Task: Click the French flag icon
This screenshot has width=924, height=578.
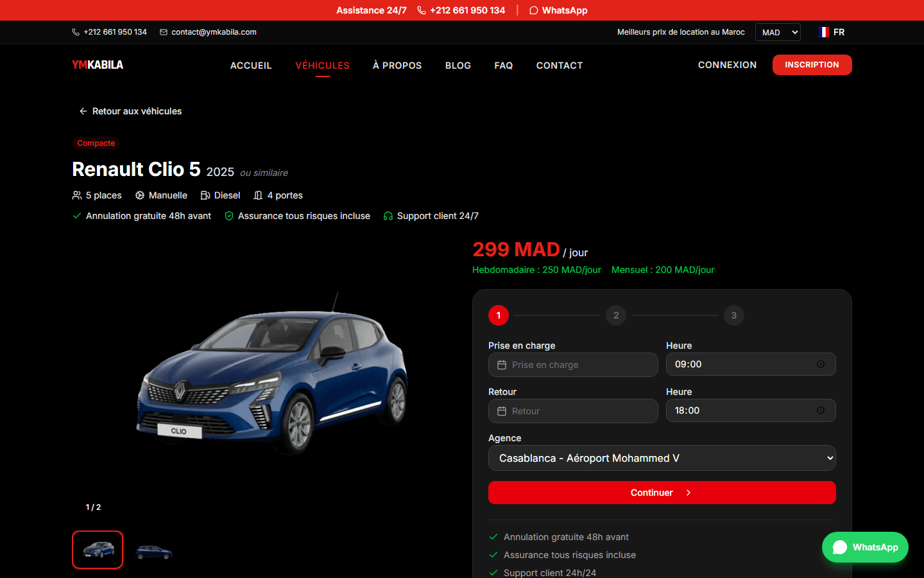Action: point(824,32)
